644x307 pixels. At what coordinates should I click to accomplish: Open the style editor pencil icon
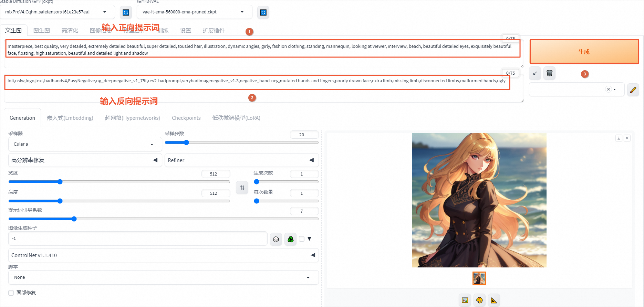633,90
